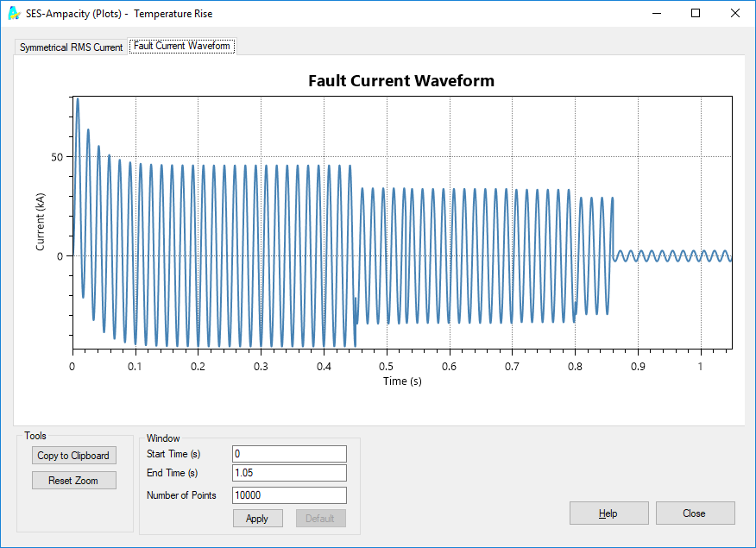The height and width of the screenshot is (548, 756).
Task: Select the Fault Current Waveform tab
Action: point(182,47)
